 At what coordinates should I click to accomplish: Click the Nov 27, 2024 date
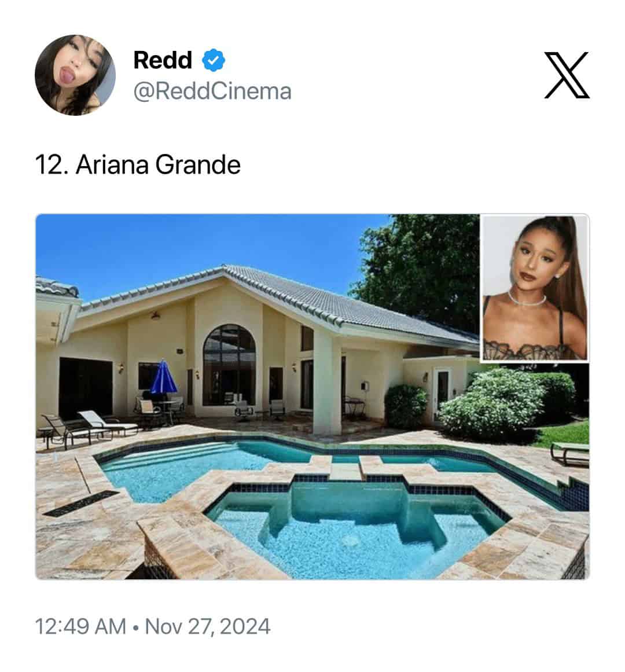[x=208, y=627]
